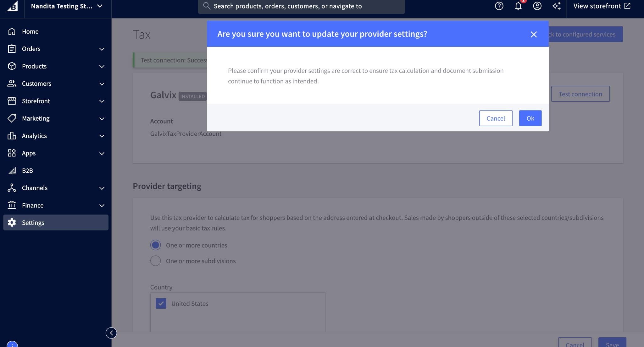Click the BigCommerce logo icon

pyautogui.click(x=13, y=6)
